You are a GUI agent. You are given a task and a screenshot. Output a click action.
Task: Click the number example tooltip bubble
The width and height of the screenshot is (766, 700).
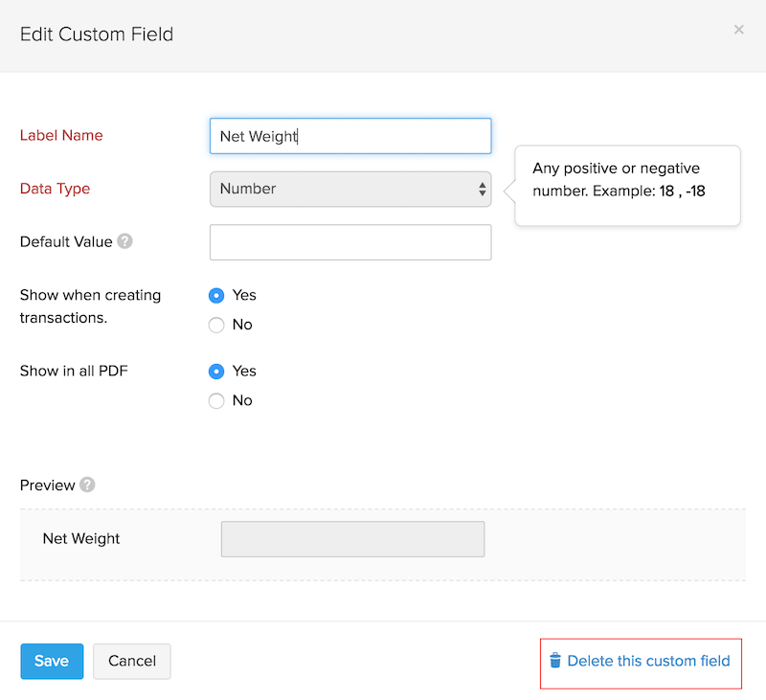coord(628,180)
